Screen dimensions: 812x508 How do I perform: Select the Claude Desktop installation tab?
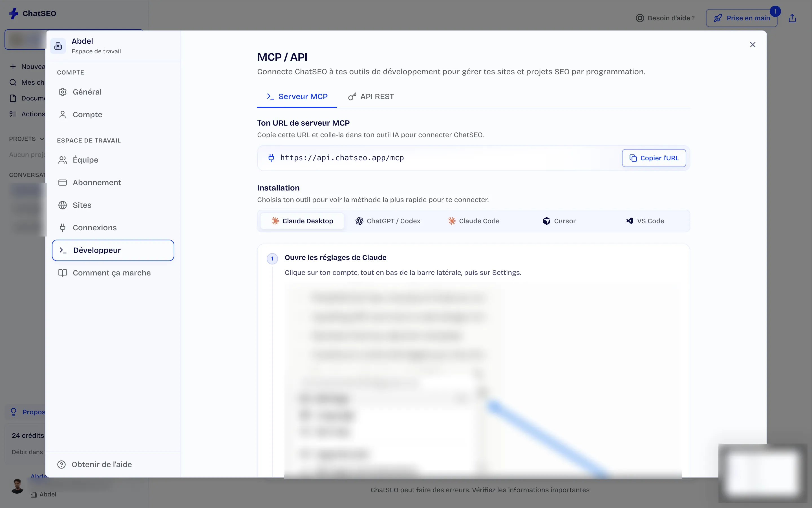(302, 221)
